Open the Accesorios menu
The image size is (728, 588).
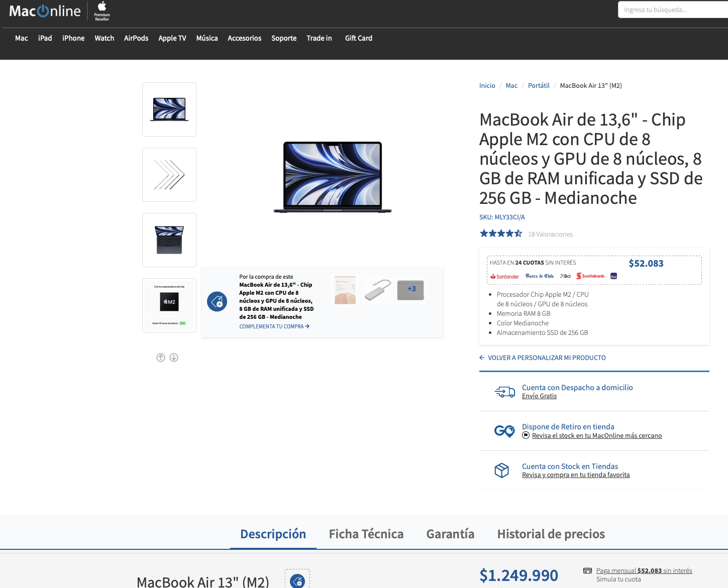245,38
